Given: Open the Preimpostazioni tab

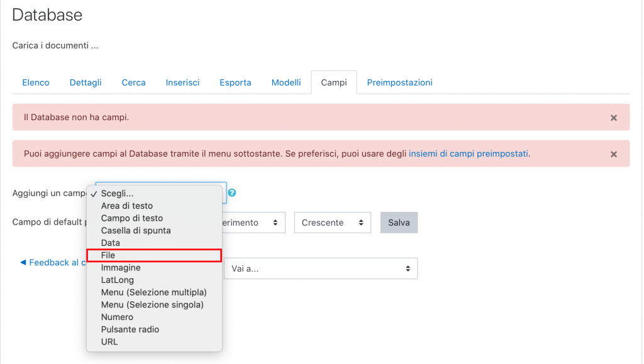Looking at the screenshot, I should (x=399, y=82).
